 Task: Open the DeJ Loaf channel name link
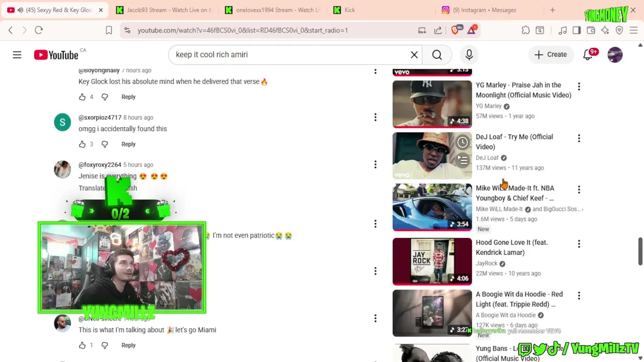pyautogui.click(x=487, y=158)
